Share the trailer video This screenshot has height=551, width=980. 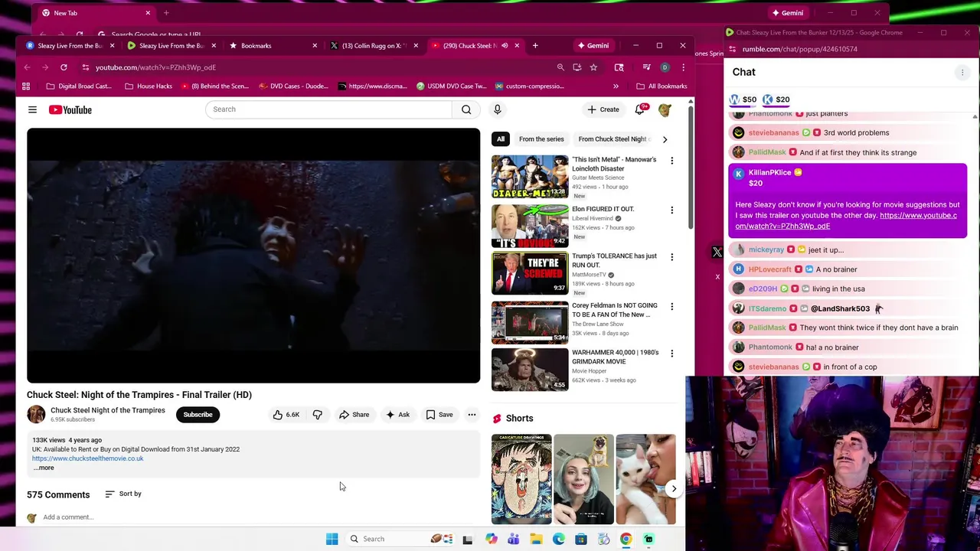354,415
